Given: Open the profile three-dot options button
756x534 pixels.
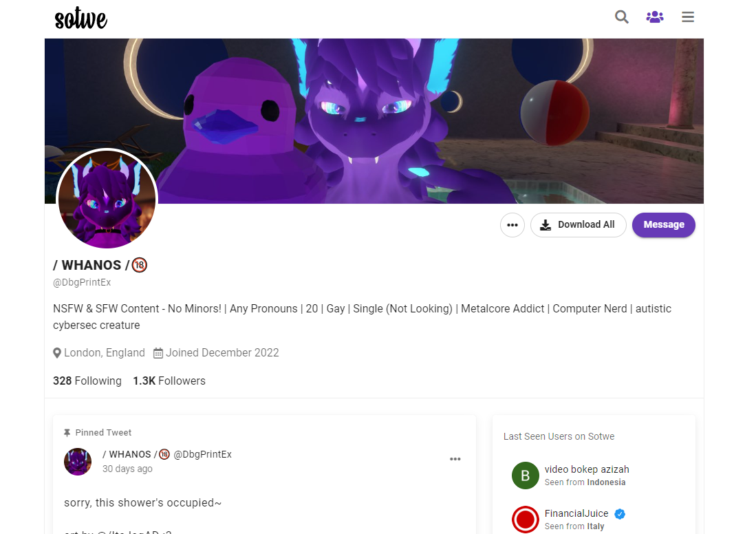Looking at the screenshot, I should tap(512, 225).
